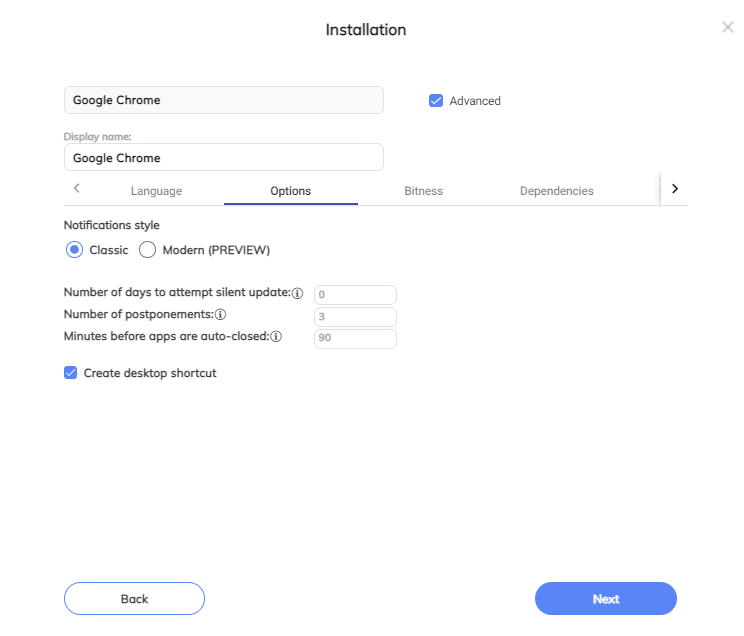Click info icon beside silent update days
744x636 pixels.
[298, 293]
